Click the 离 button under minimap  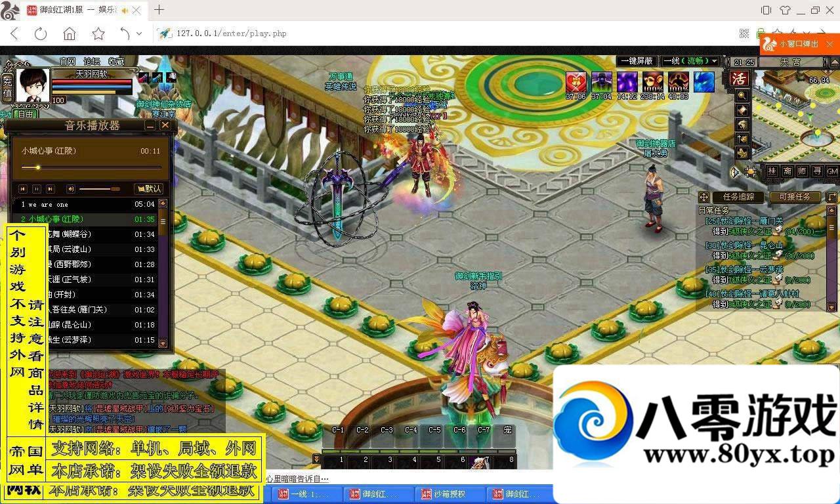coord(787,171)
